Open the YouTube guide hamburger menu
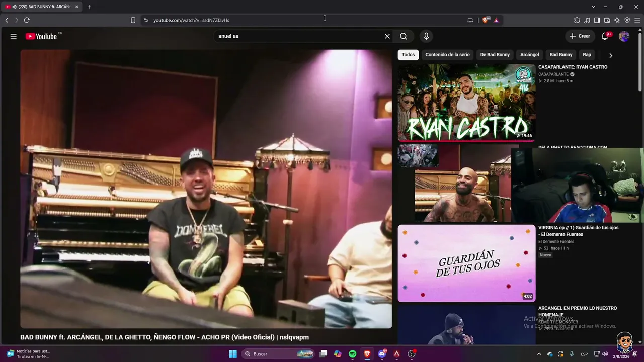 (x=14, y=36)
